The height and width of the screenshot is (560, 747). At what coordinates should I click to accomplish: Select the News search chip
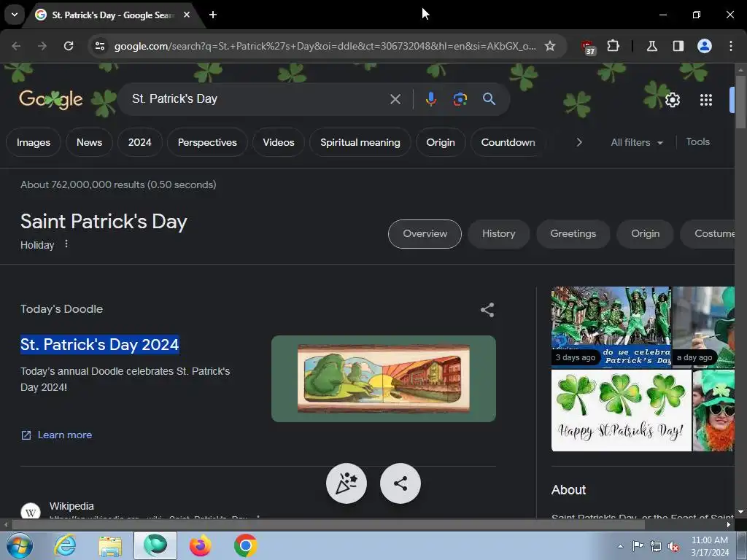tap(89, 142)
